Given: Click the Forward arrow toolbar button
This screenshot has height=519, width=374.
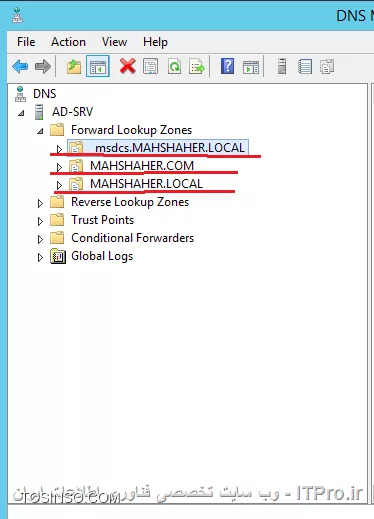Looking at the screenshot, I should click(43, 66).
